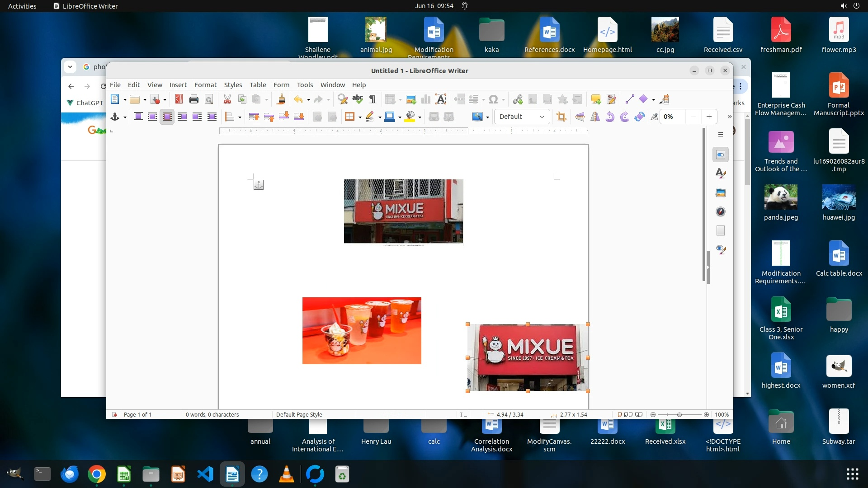Click Default Page Style in status bar
868x488 pixels.
click(299, 414)
